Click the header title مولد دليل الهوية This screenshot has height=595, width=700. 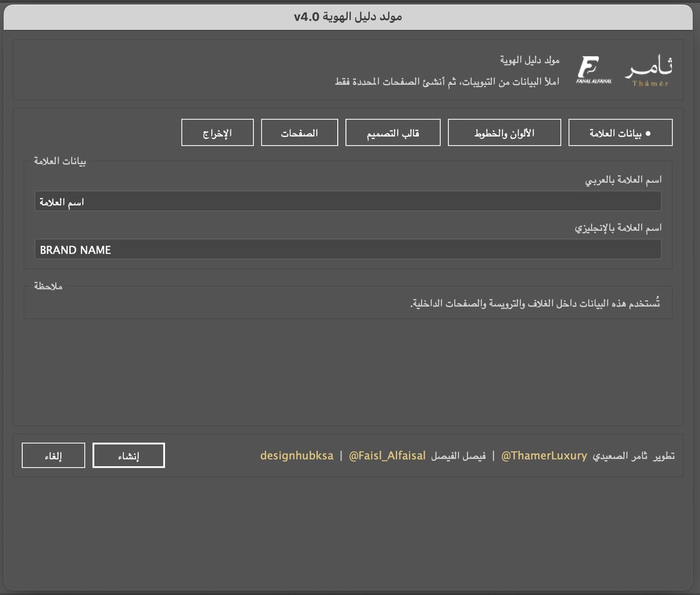pos(530,60)
